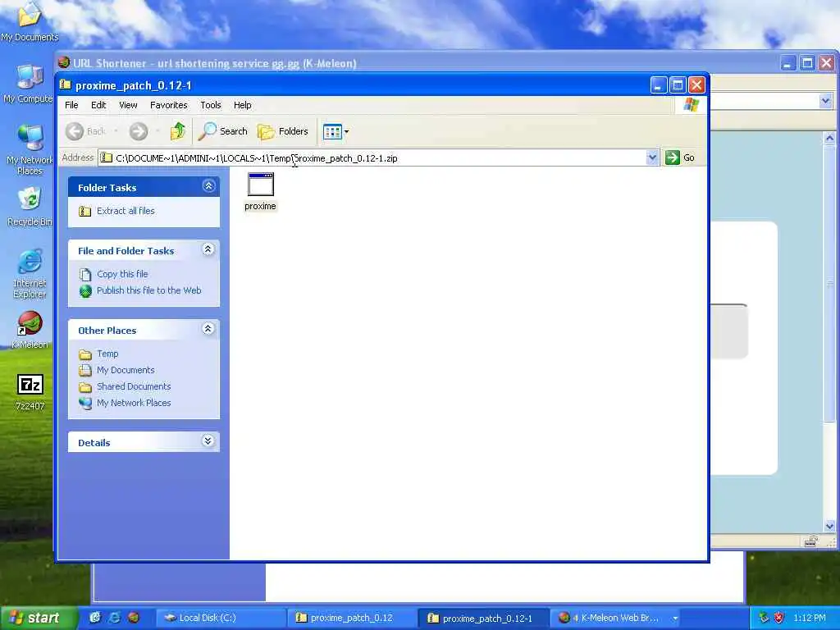Open My Network Places desktop icon

tap(30, 151)
